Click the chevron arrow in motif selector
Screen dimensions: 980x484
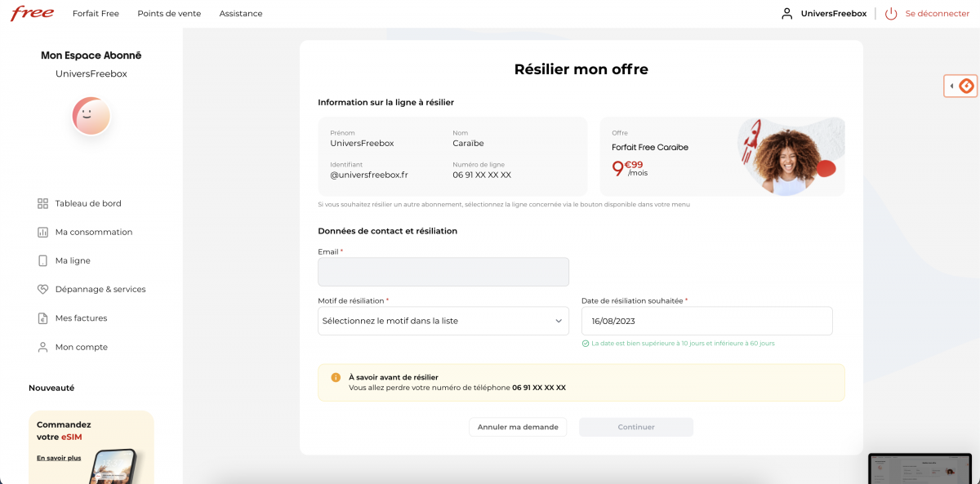(x=559, y=321)
